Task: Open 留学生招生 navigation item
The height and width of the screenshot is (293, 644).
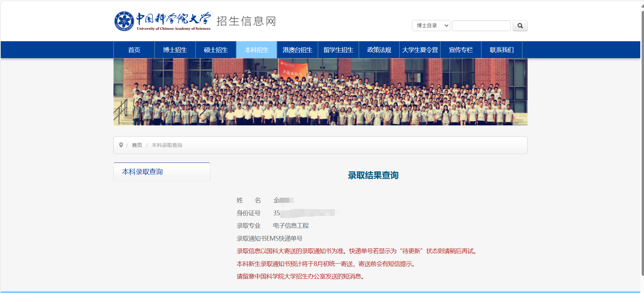Action: [338, 50]
